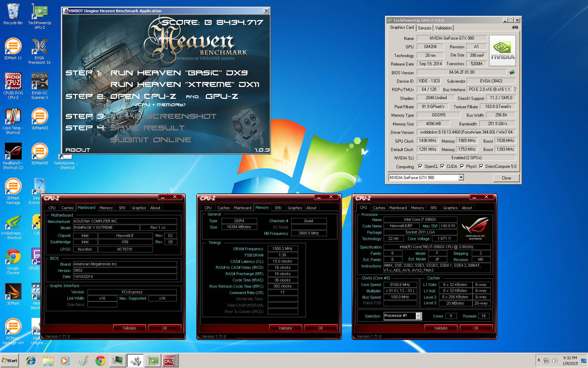This screenshot has width=588, height=368.
Task: Click the bus interface question mark icon
Action: [515, 89]
